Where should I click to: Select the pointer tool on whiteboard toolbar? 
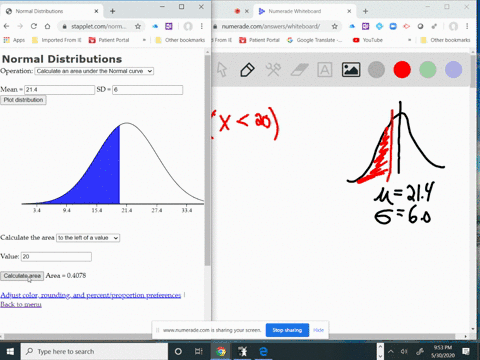coord(222,70)
